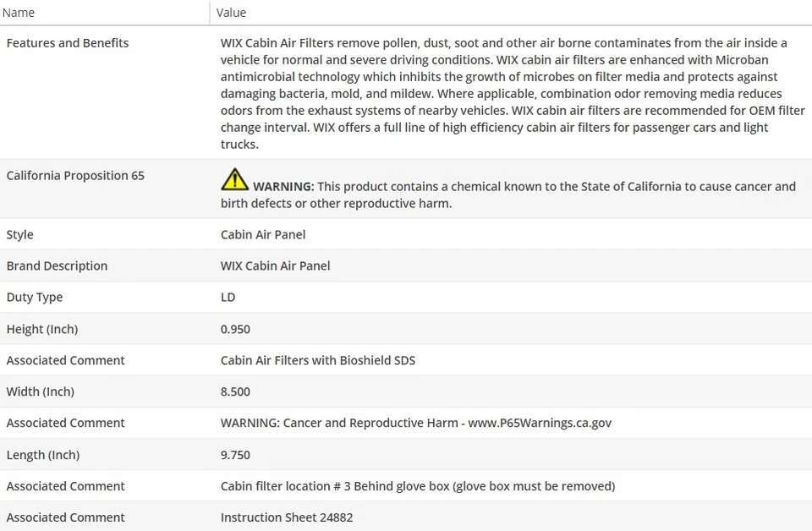
Task: Select the 0.950 height value
Action: [235, 329]
